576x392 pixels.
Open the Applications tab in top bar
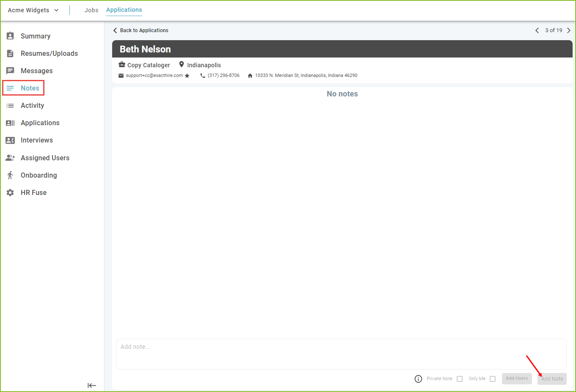pos(124,10)
